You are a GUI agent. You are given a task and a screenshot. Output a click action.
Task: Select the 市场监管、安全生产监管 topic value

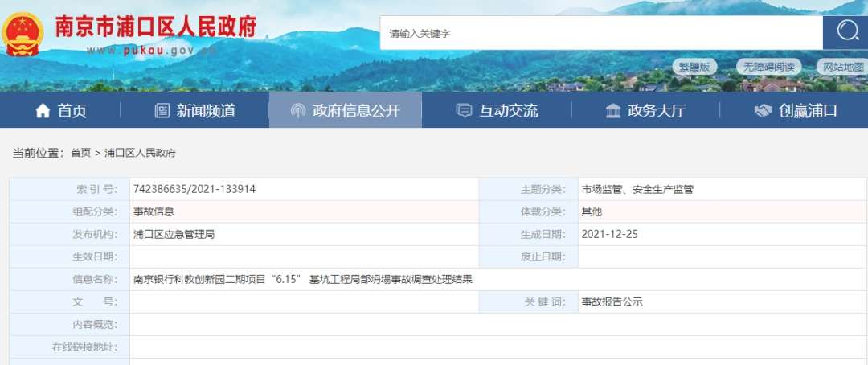pyautogui.click(x=637, y=190)
